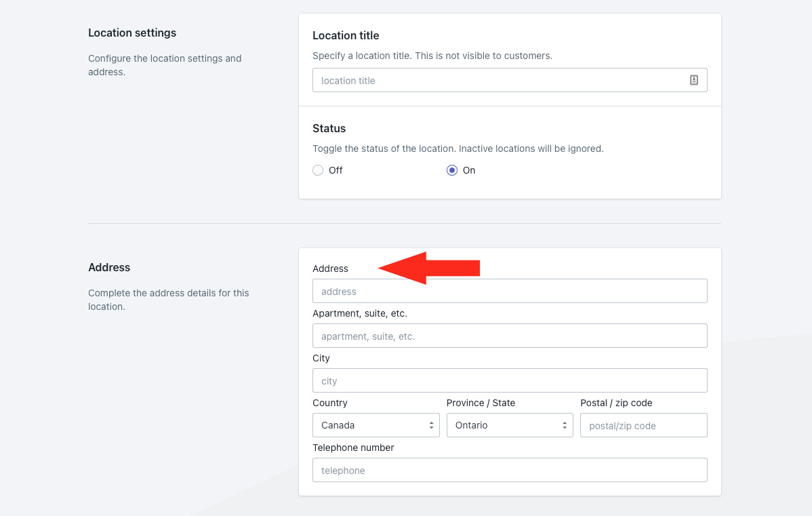
Task: Click the 'Telephone number' field label
Action: coord(353,448)
